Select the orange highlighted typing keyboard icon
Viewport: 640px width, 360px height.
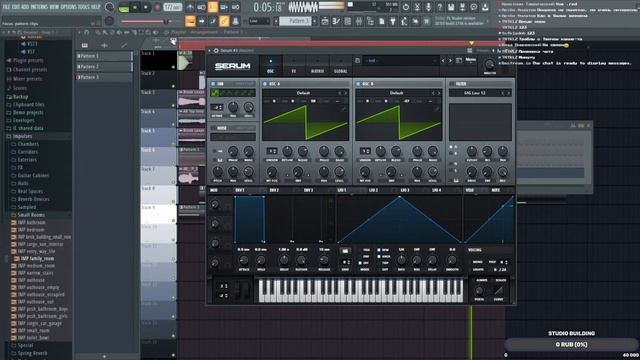pyautogui.click(x=190, y=21)
